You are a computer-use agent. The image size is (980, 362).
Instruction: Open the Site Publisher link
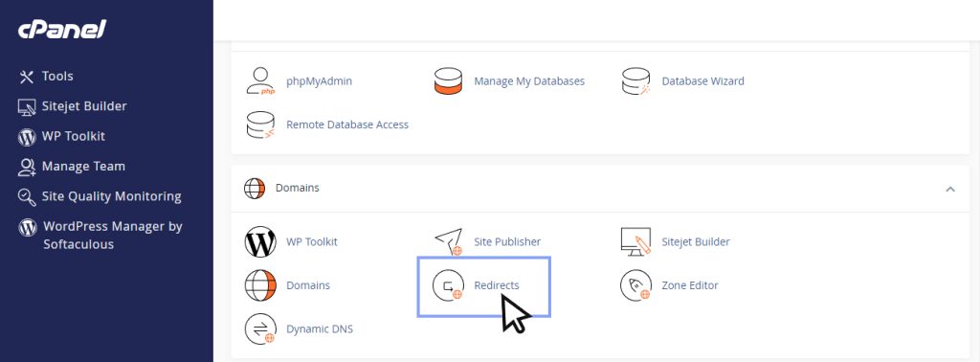click(x=507, y=242)
